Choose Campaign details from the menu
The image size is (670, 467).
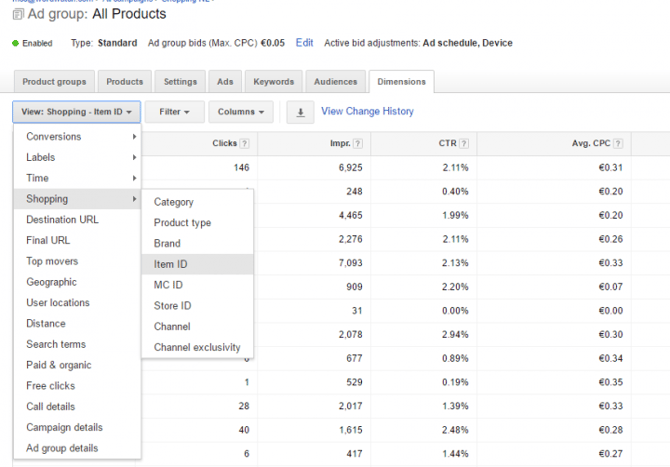click(77, 427)
